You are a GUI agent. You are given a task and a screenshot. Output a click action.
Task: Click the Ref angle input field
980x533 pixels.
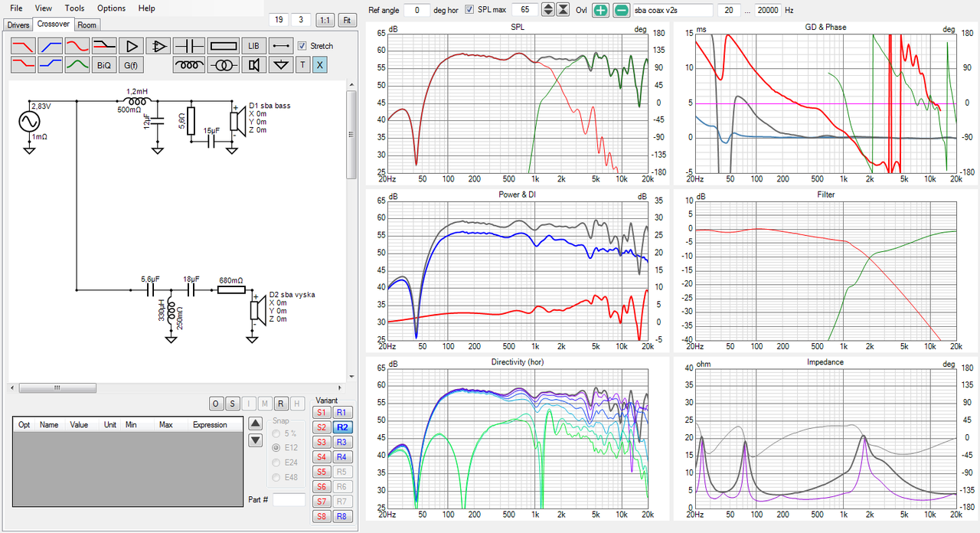(x=416, y=9)
